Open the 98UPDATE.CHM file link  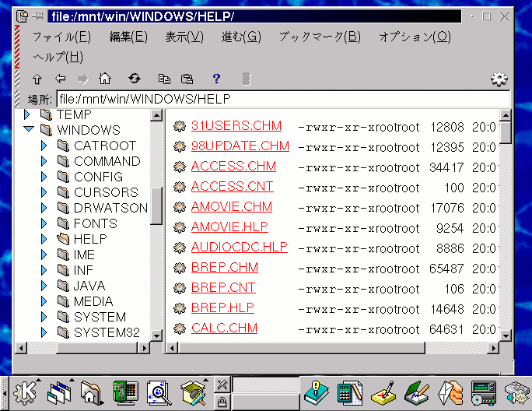tap(240, 146)
